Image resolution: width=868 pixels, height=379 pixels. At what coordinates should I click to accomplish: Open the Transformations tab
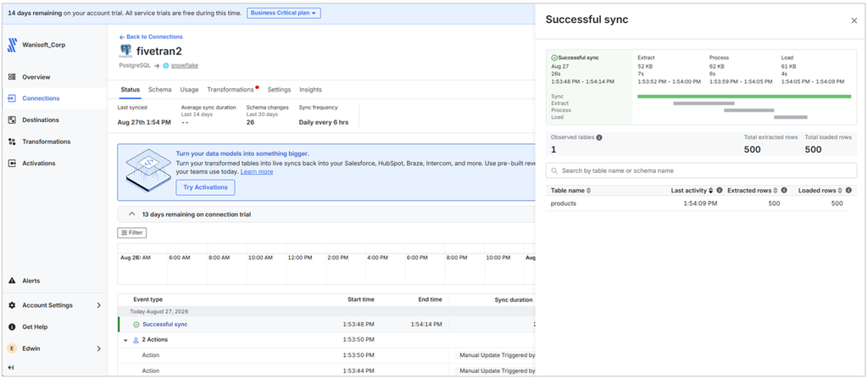pyautogui.click(x=231, y=90)
